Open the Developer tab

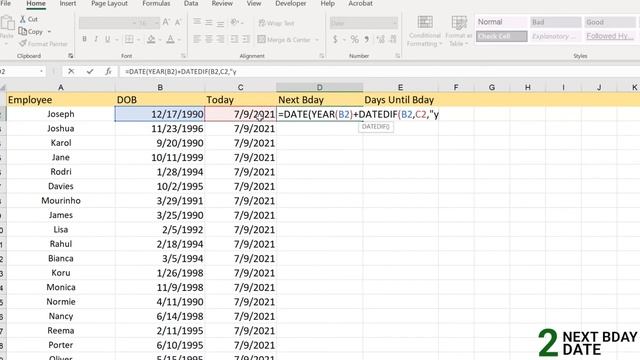click(x=291, y=4)
